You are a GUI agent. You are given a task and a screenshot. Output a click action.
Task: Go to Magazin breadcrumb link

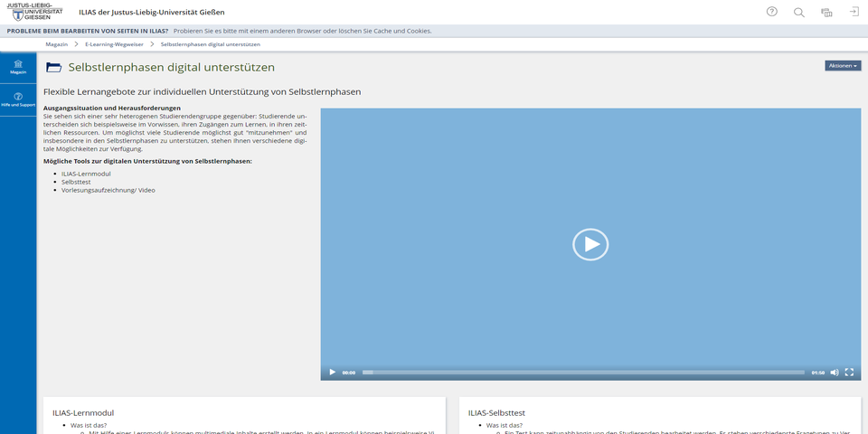pyautogui.click(x=56, y=44)
